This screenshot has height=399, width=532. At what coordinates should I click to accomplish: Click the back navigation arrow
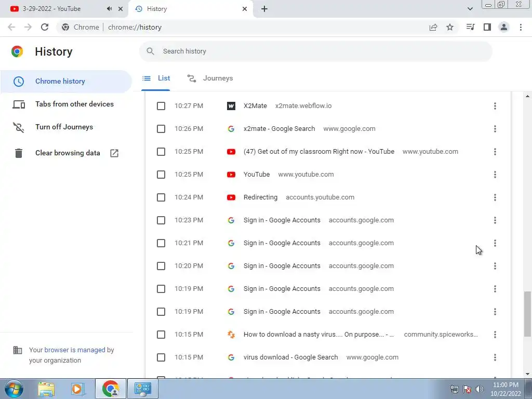[x=11, y=27]
